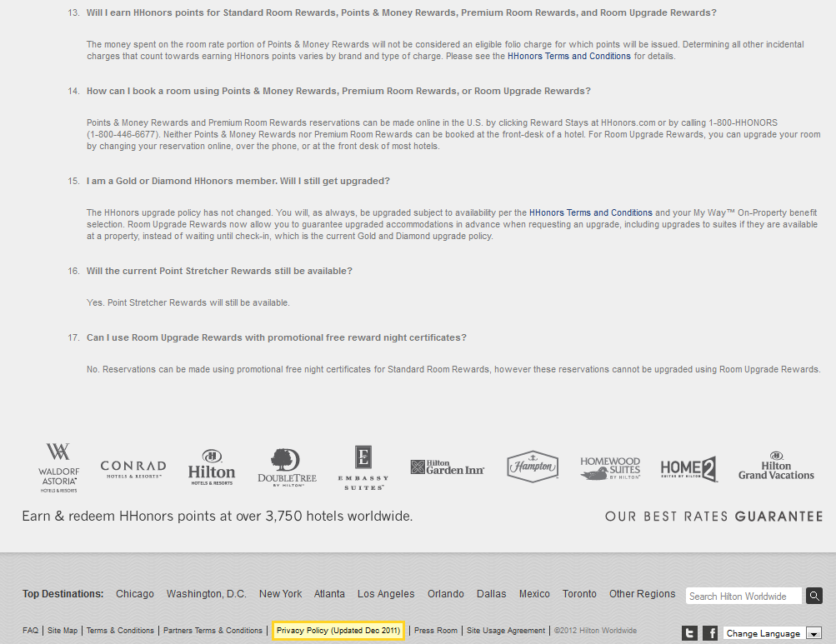Open the Homewood Suites logo
The image size is (836, 644).
click(610, 468)
